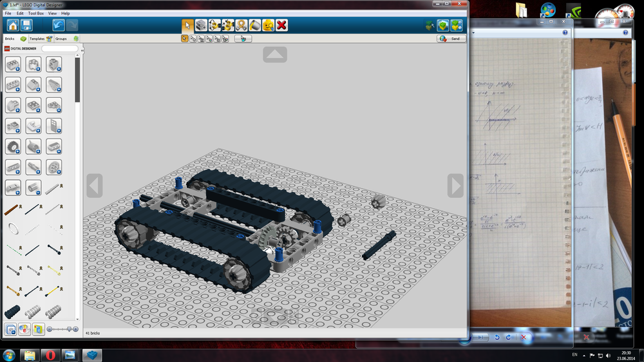
Task: Select the Clone tool in the top toolbar
Action: pyautogui.click(x=201, y=26)
